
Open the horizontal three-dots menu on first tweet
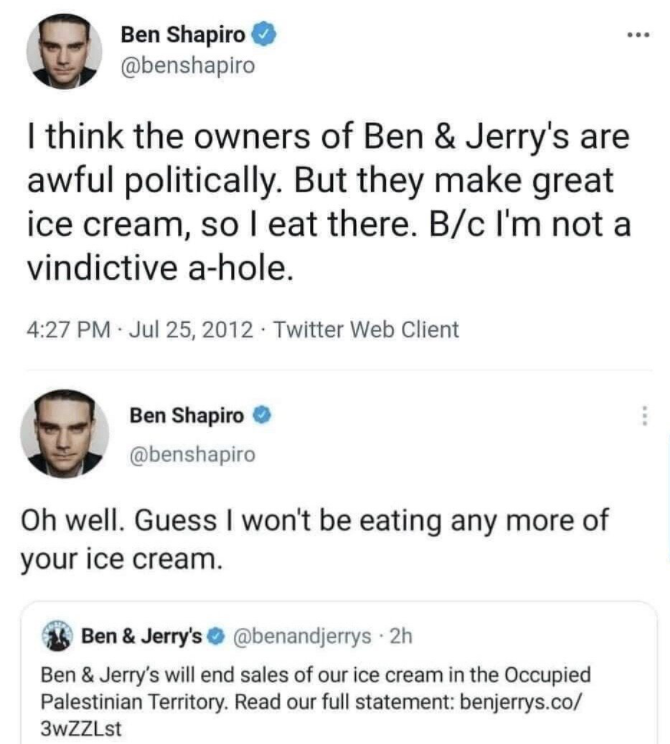click(x=637, y=36)
